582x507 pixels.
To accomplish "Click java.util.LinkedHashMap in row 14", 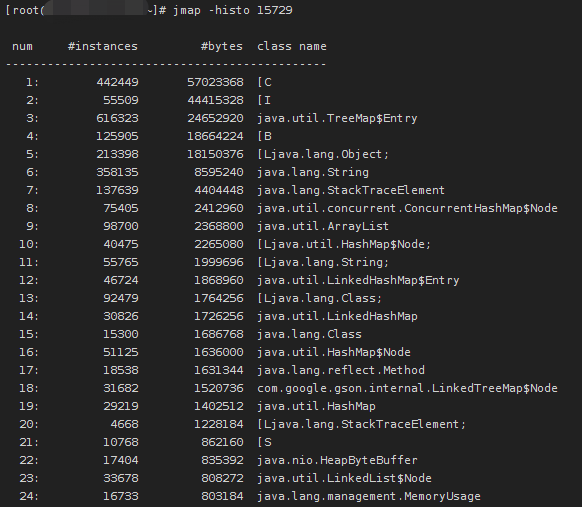I will click(x=337, y=316).
